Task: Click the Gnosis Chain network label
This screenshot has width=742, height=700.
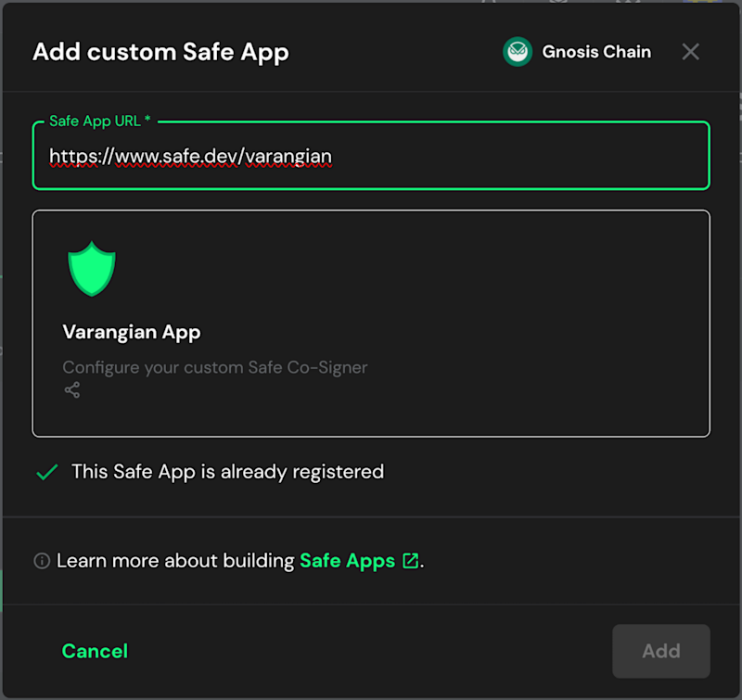Action: click(x=596, y=52)
